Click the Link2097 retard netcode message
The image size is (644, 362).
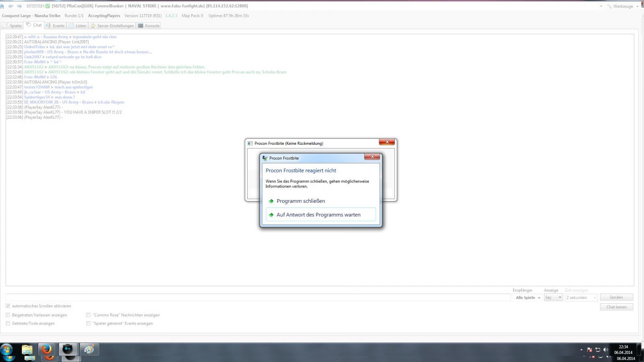[54, 57]
